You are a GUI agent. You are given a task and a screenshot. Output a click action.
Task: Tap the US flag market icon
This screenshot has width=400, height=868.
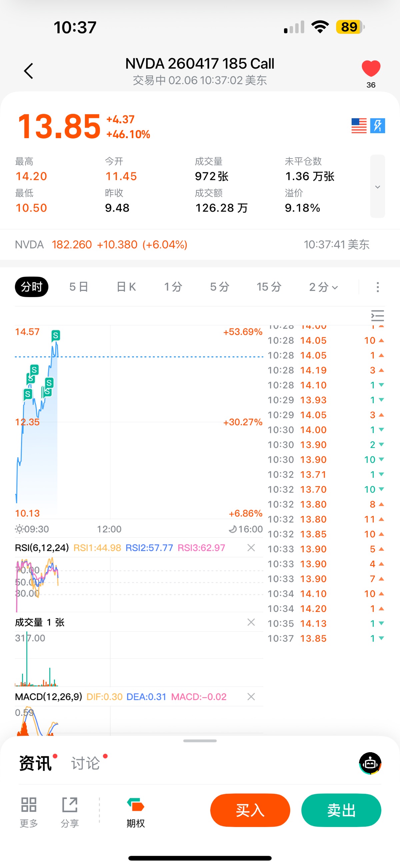point(359,126)
